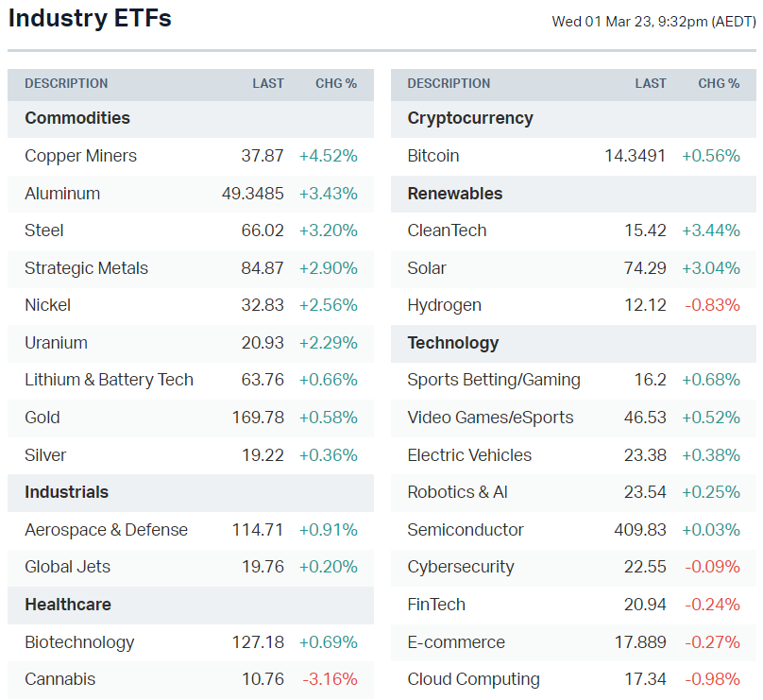The image size is (763, 700).
Task: Click the CleanTech ETF name
Action: coord(447,230)
